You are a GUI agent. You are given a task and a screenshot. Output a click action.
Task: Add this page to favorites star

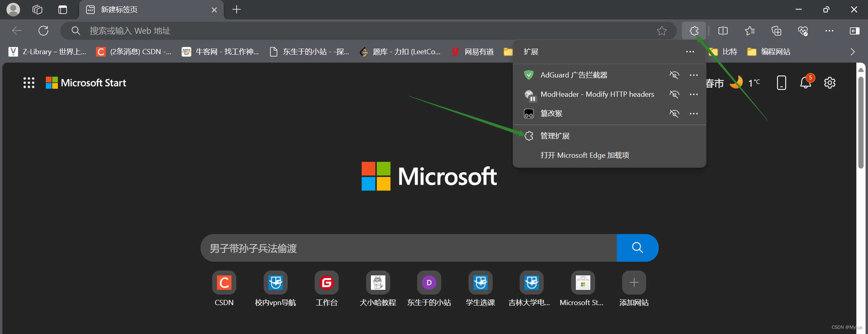click(662, 31)
